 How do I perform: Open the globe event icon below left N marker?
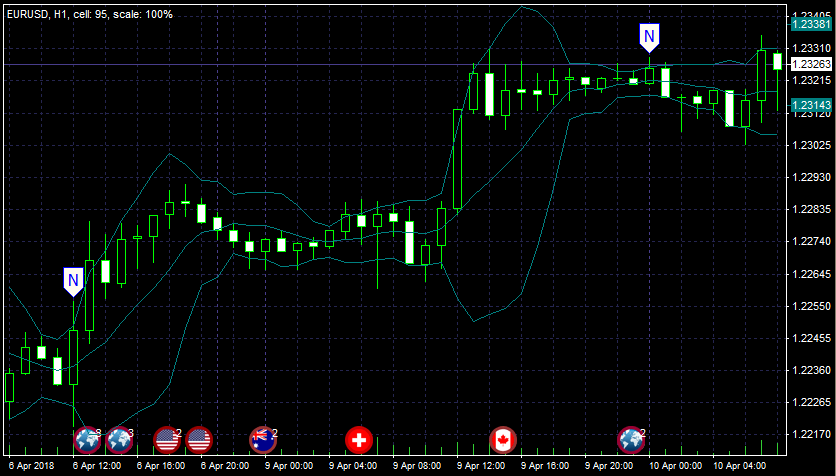point(87,440)
